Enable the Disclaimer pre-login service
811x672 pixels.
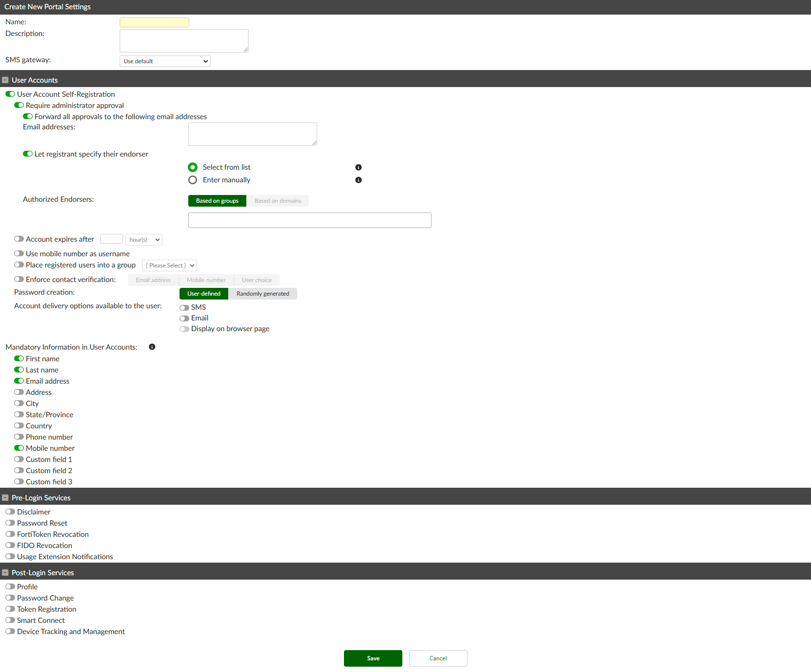(10, 512)
